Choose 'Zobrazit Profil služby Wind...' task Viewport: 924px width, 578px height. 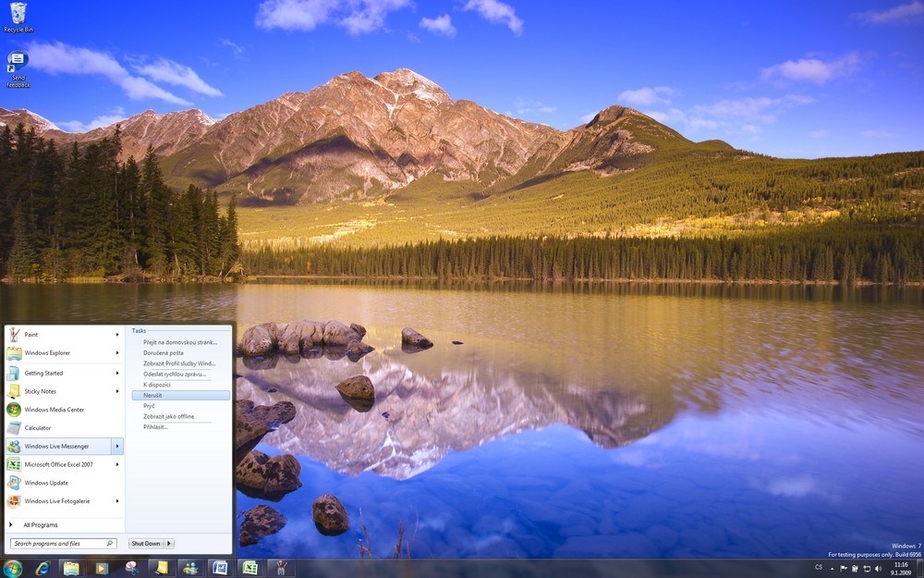pyautogui.click(x=181, y=363)
